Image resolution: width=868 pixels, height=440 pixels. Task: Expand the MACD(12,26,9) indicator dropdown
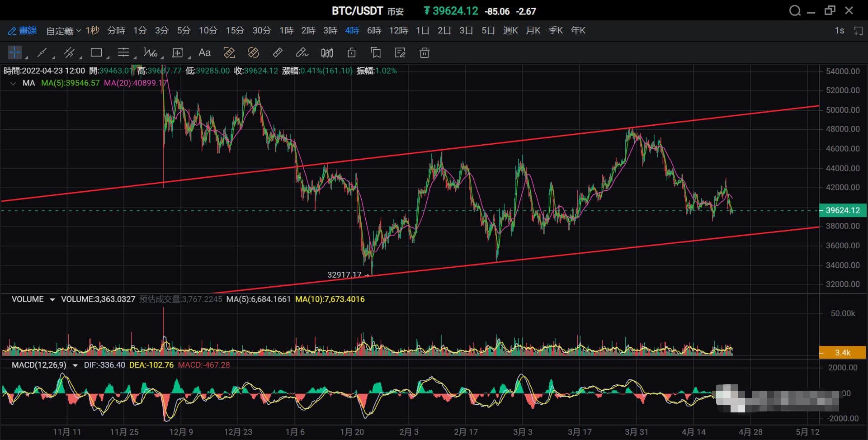point(75,365)
